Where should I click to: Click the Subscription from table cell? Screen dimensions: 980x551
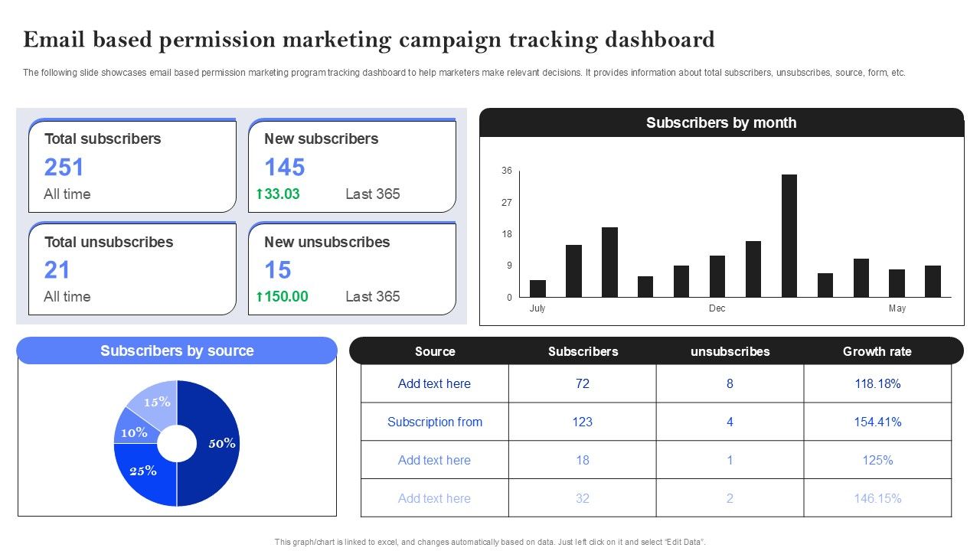coord(435,422)
